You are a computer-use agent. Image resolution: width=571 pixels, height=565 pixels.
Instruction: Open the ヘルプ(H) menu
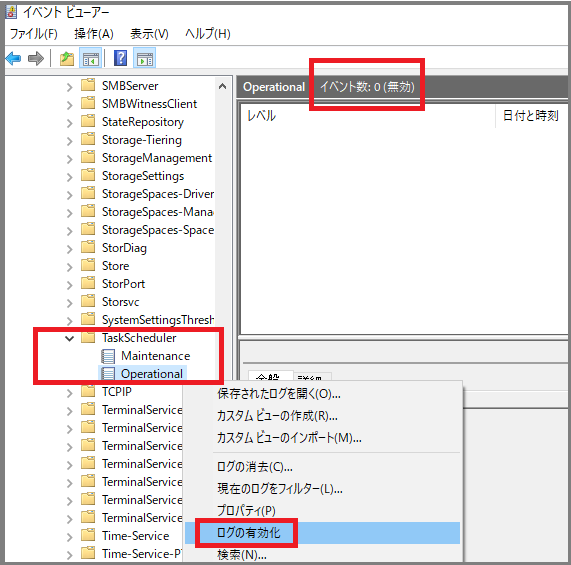[208, 34]
